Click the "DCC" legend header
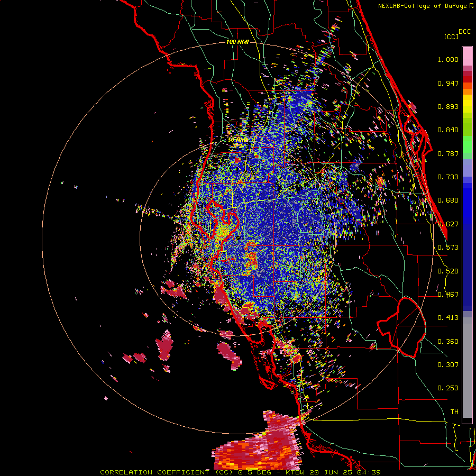476x476 pixels. coord(465,32)
